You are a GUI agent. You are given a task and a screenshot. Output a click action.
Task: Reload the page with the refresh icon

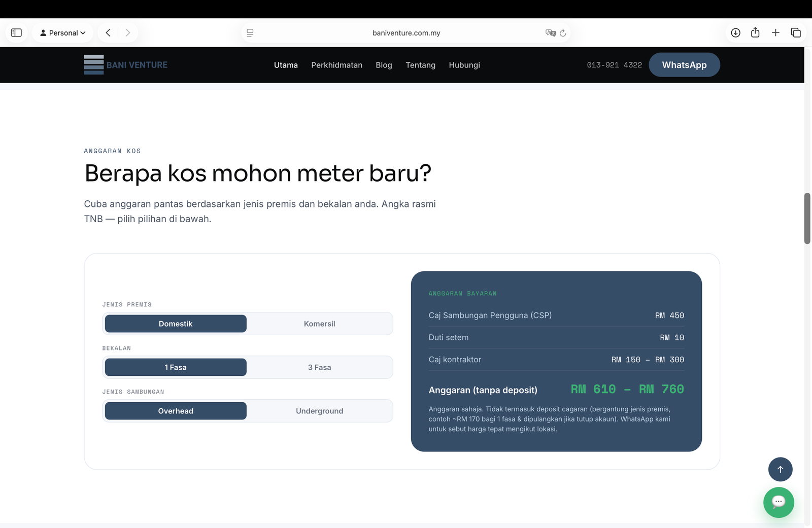click(563, 32)
